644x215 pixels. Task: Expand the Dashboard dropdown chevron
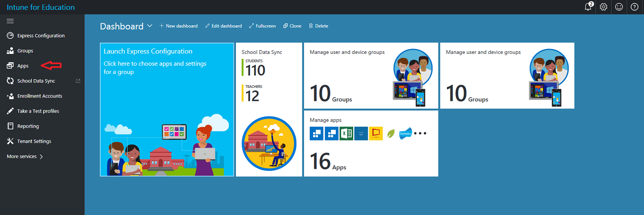(x=150, y=26)
